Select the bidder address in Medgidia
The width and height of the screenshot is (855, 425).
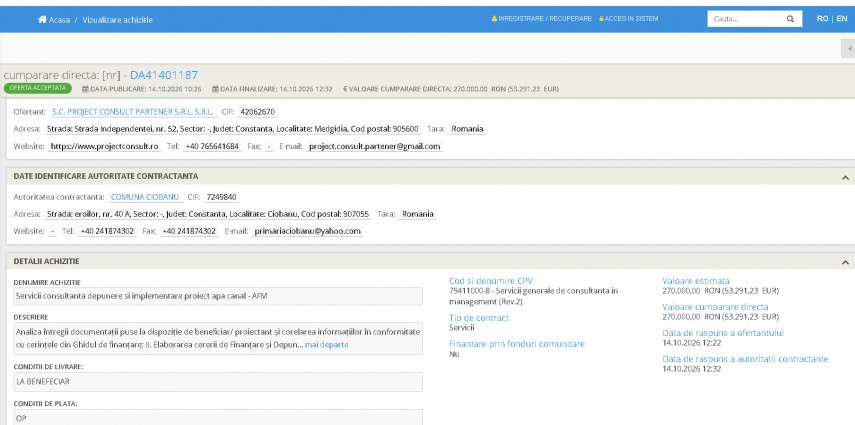click(x=233, y=129)
